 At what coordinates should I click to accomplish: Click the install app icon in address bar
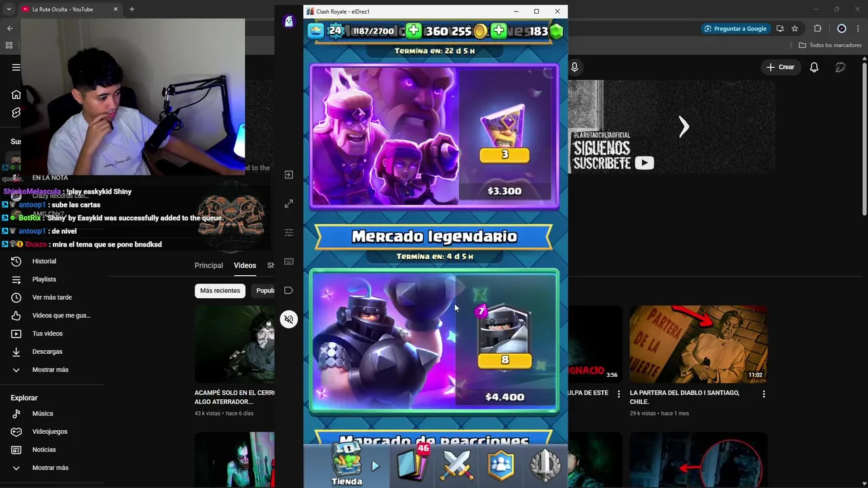(780, 28)
